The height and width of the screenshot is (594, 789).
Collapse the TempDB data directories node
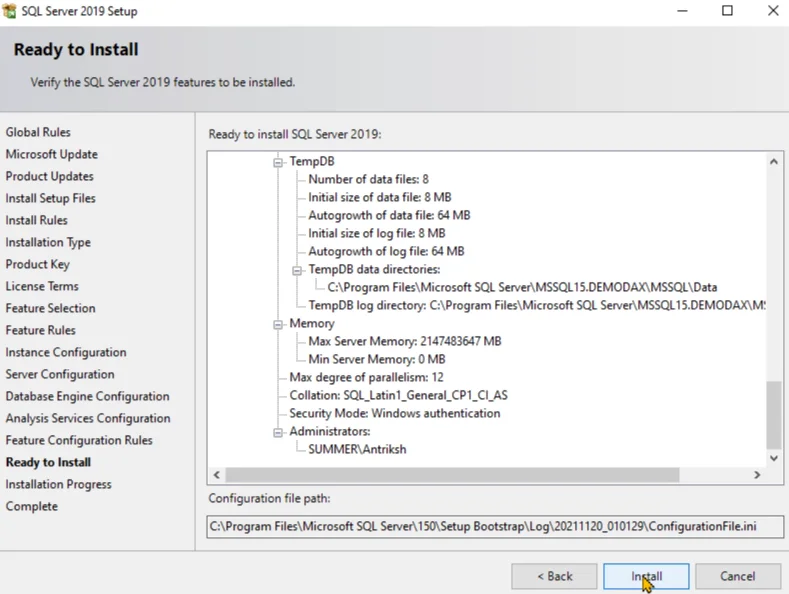297,270
